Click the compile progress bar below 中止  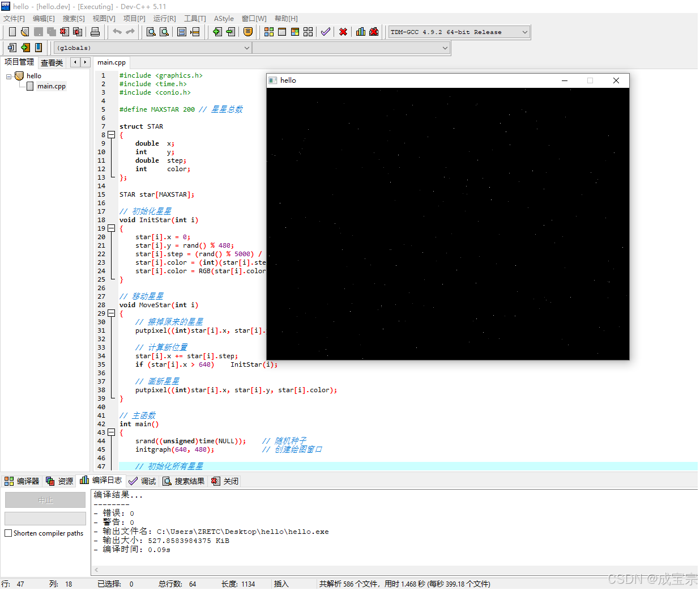[x=45, y=519]
